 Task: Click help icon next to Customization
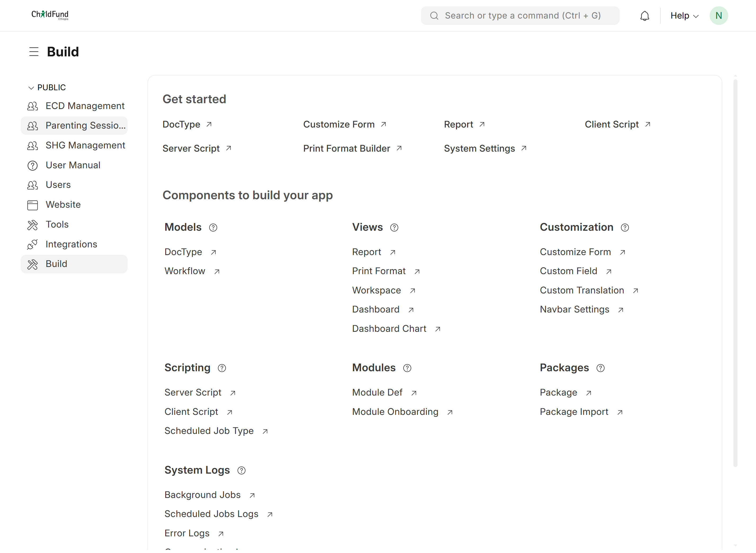click(625, 228)
